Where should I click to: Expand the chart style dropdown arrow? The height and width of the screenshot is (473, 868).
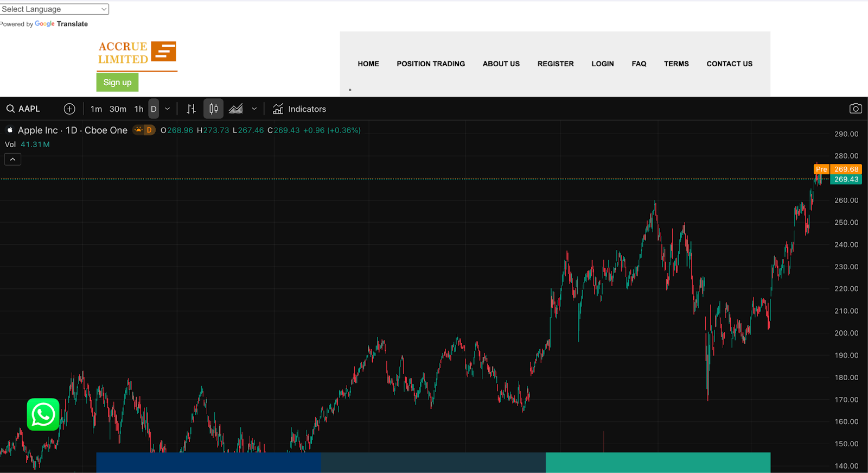(254, 109)
